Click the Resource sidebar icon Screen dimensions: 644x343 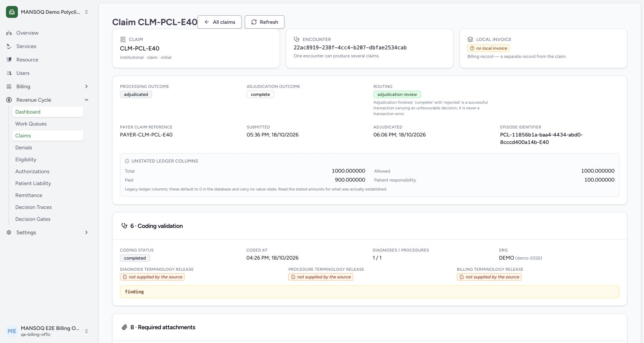9,60
